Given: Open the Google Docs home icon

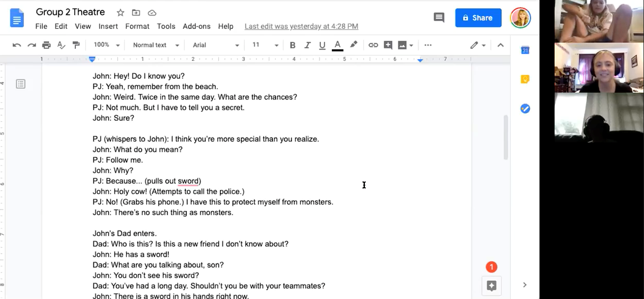Looking at the screenshot, I should pos(17,18).
